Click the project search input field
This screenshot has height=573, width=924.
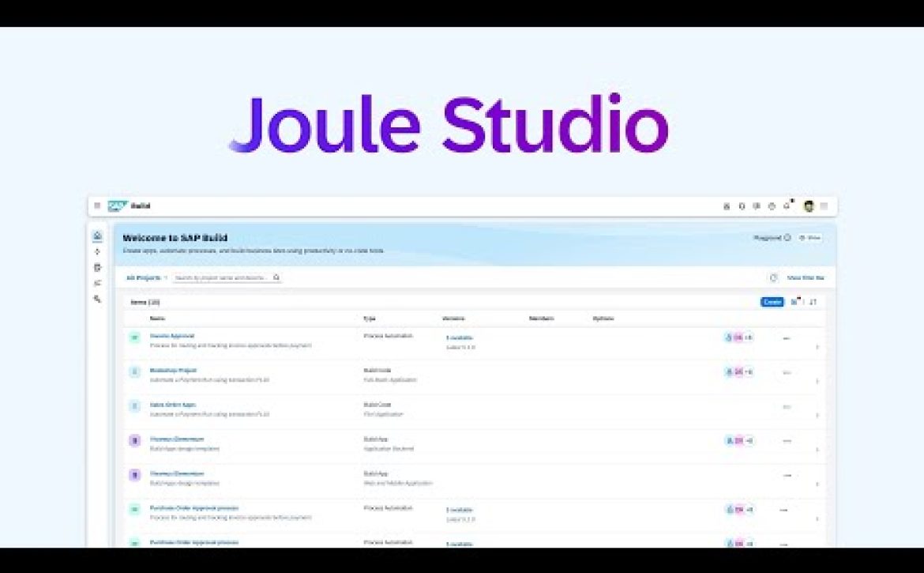tap(221, 278)
